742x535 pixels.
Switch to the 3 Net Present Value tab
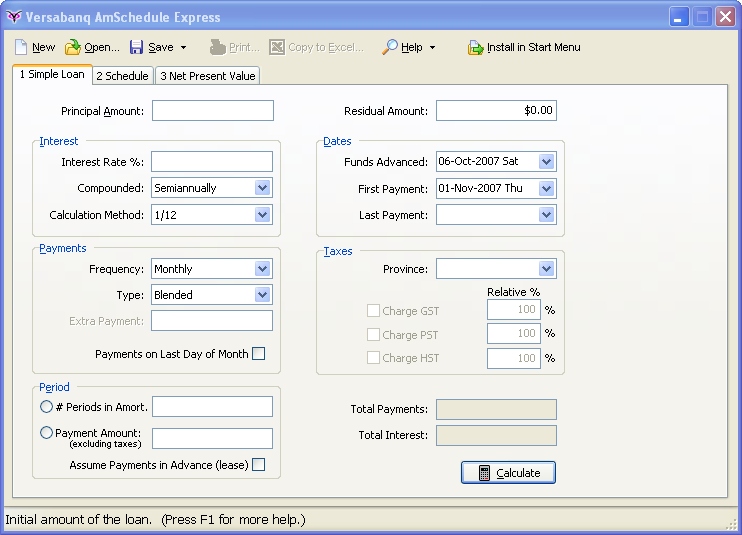(x=208, y=76)
